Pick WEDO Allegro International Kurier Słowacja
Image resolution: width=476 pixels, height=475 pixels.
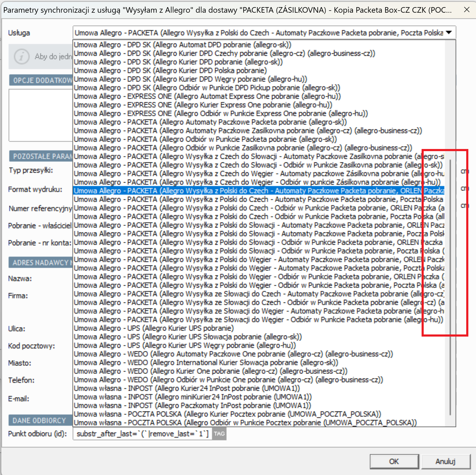point(206,362)
